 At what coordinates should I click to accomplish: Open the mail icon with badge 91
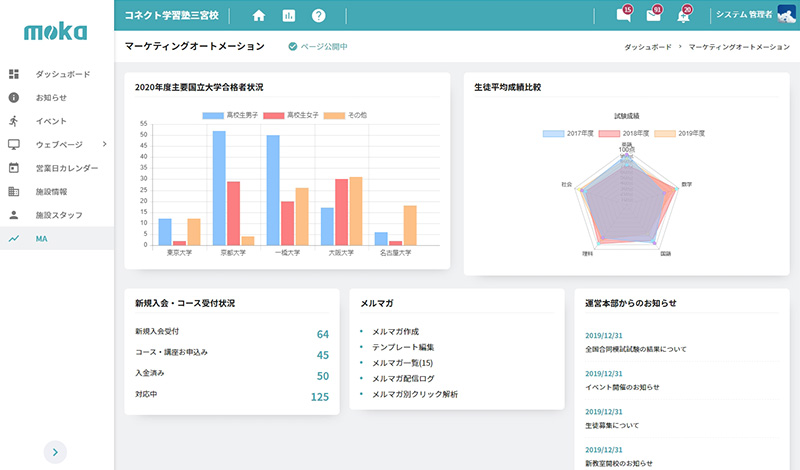654,16
